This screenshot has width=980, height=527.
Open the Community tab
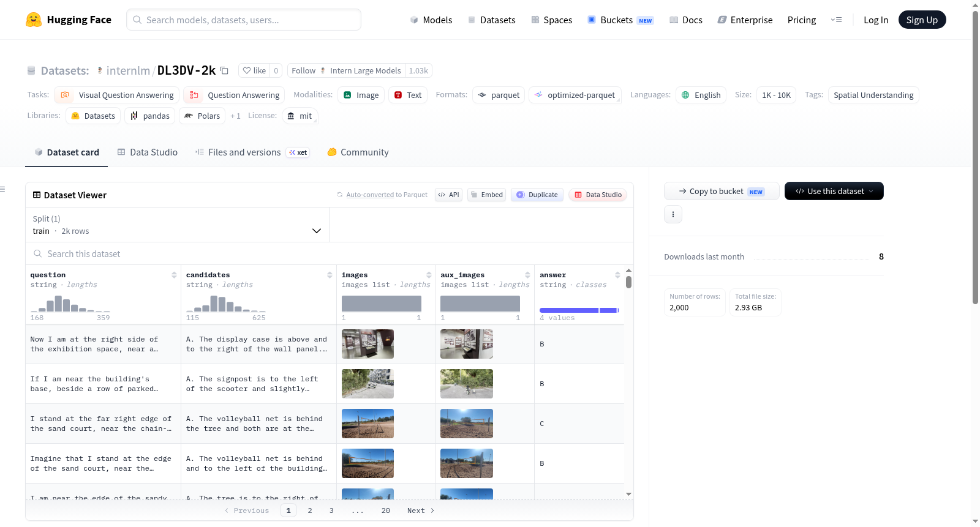pyautogui.click(x=358, y=152)
